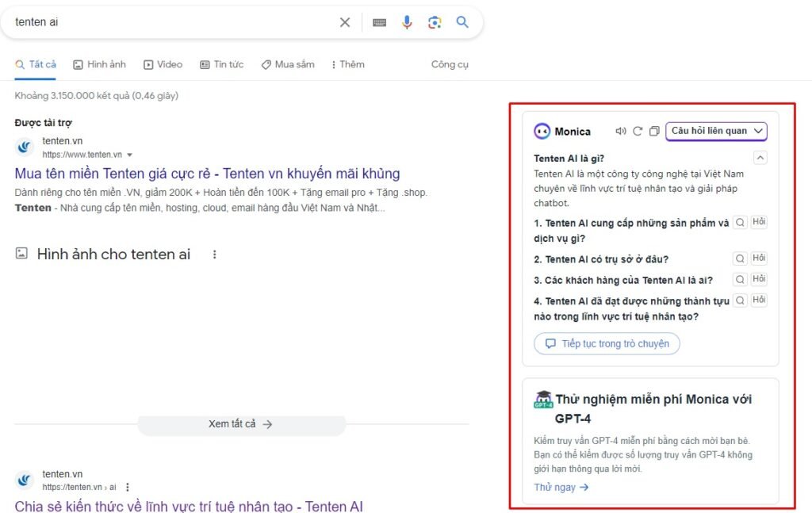Click Hỏi for the thành tựu question
The width and height of the screenshot is (812, 513).
[759, 300]
